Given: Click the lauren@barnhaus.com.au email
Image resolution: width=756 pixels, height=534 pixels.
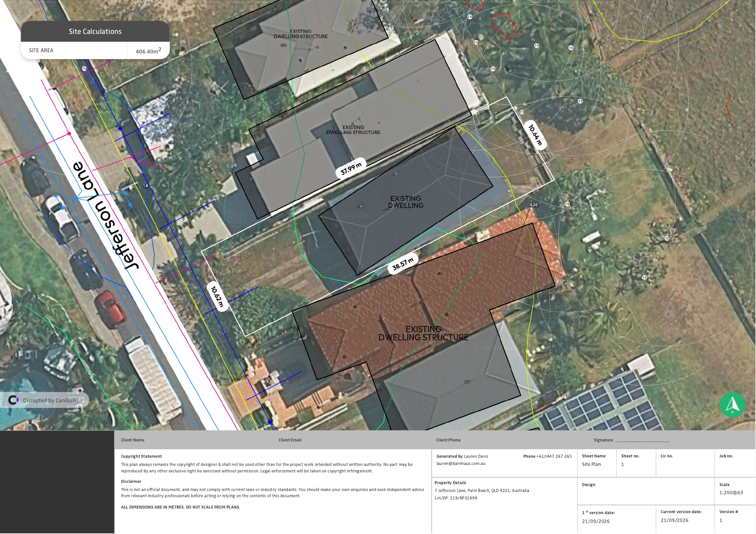Looking at the screenshot, I should click(461, 464).
